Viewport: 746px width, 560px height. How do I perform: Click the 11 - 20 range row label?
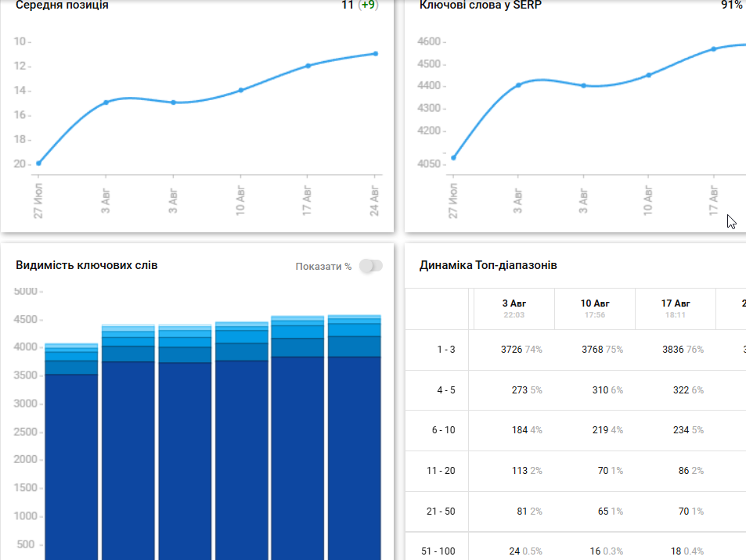pos(441,471)
